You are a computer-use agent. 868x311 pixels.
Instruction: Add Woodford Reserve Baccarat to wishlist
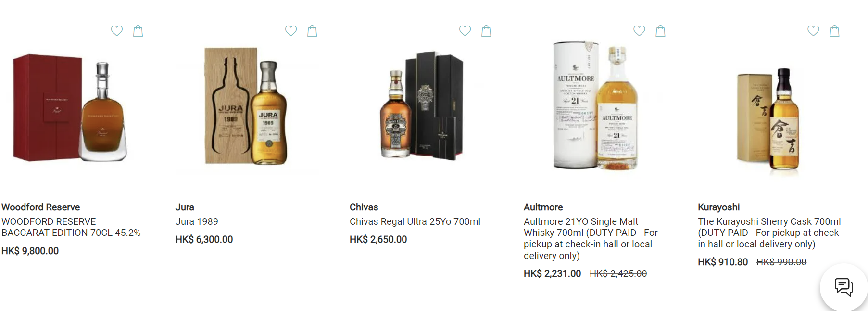coord(117,31)
